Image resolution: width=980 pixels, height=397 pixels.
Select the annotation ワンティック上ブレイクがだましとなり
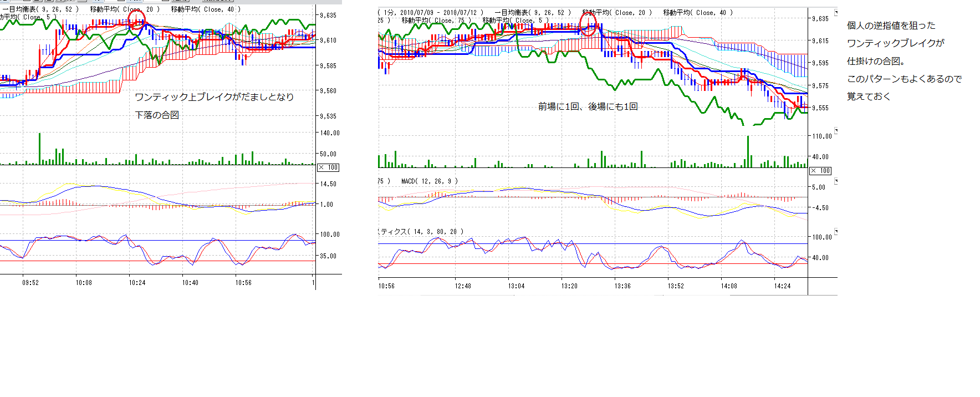(214, 97)
